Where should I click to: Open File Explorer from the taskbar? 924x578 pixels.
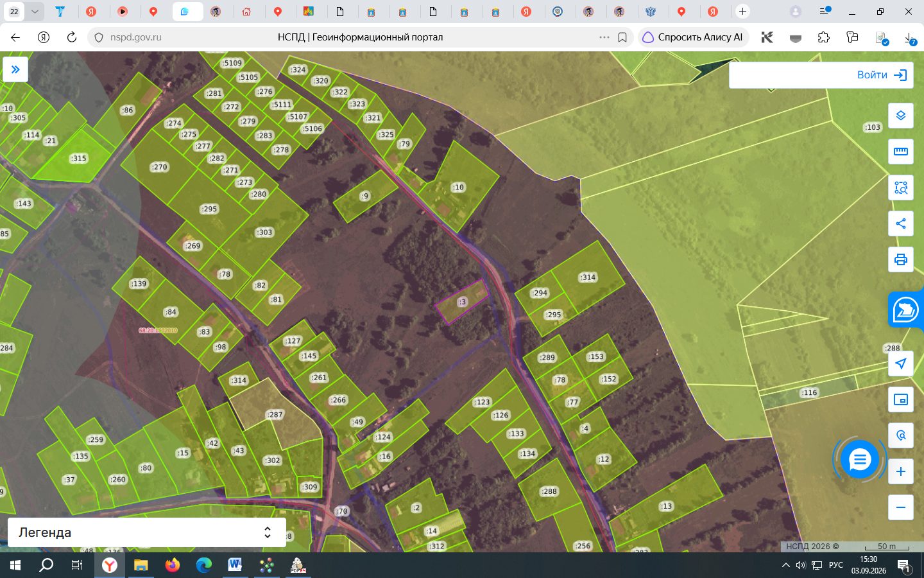141,565
